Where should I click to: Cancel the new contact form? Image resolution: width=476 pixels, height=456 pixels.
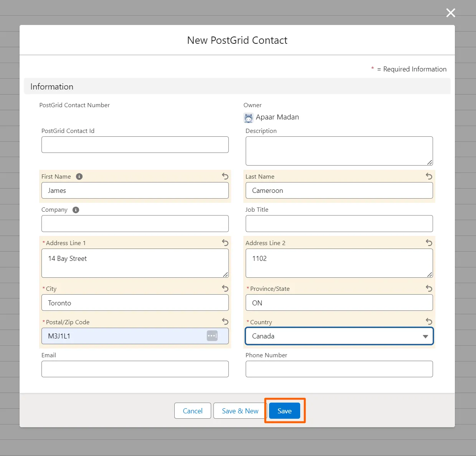tap(192, 411)
